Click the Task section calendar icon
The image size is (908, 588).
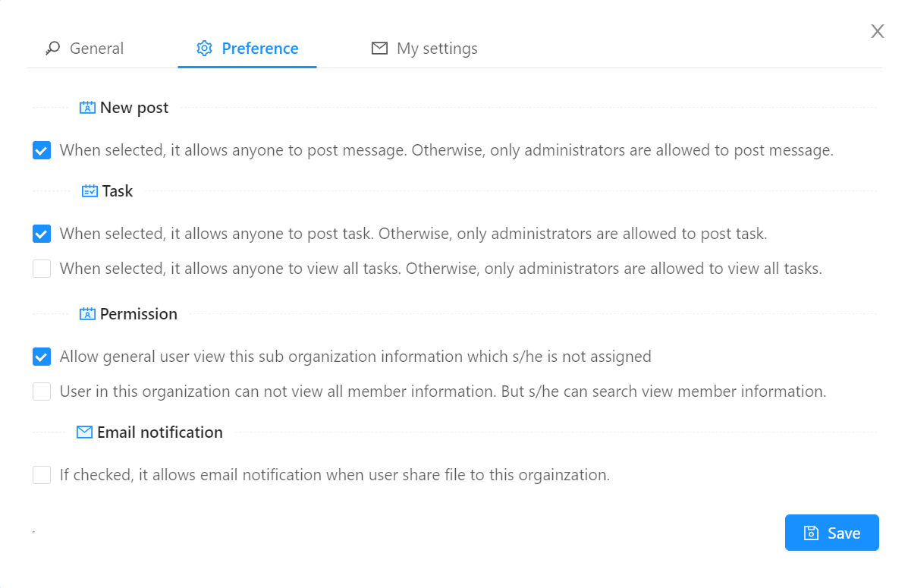90,191
